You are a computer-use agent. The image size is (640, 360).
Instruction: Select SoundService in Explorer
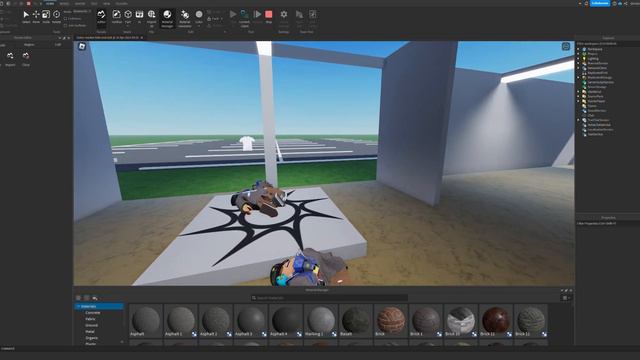point(597,111)
